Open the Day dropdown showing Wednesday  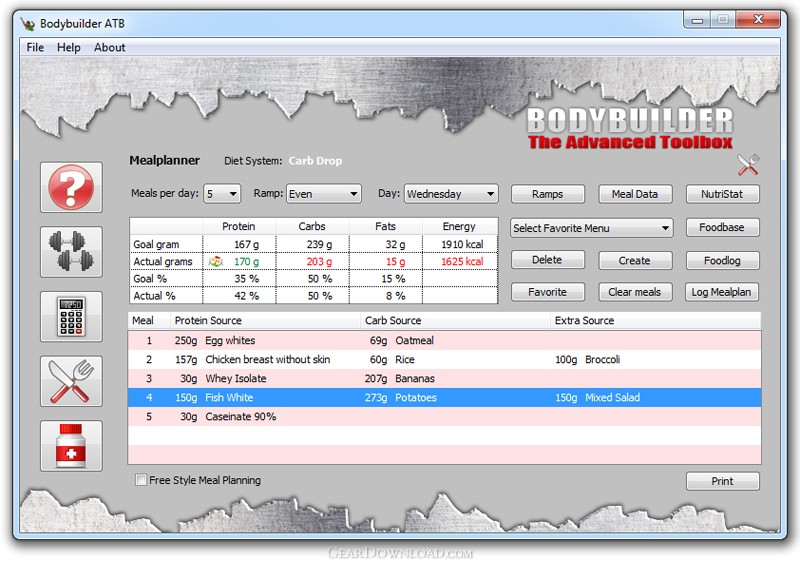tap(451, 194)
